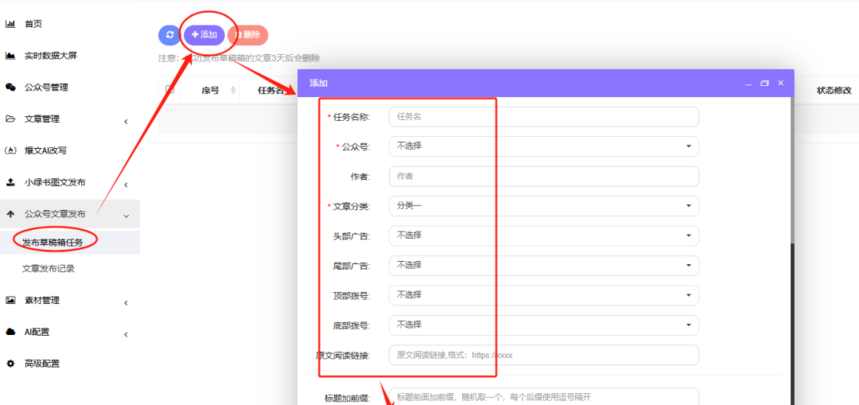This screenshot has width=859, height=405.
Task: Click the 原文阅读链接 input field
Action: click(543, 355)
